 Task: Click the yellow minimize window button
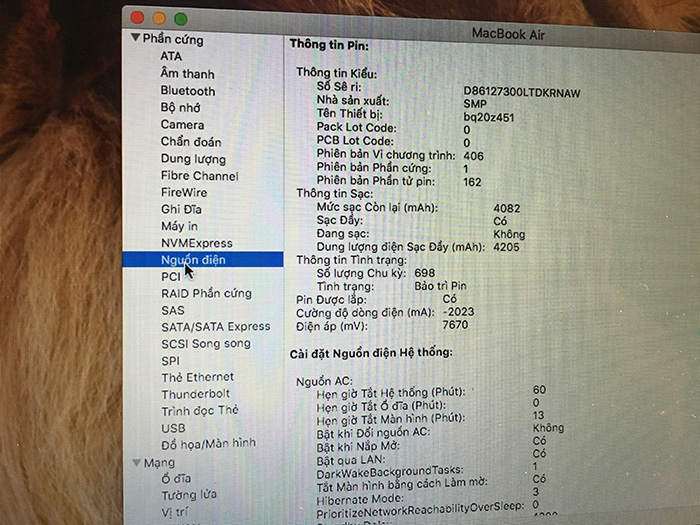158,18
